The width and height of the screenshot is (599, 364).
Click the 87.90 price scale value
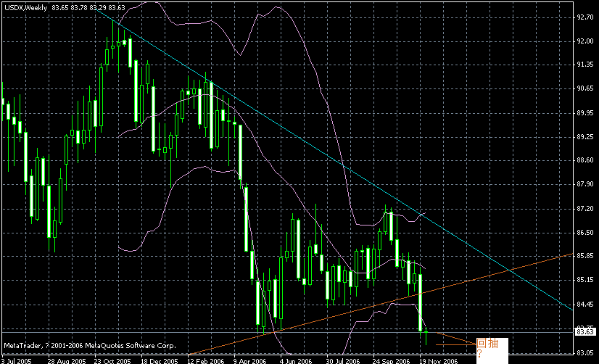point(585,184)
